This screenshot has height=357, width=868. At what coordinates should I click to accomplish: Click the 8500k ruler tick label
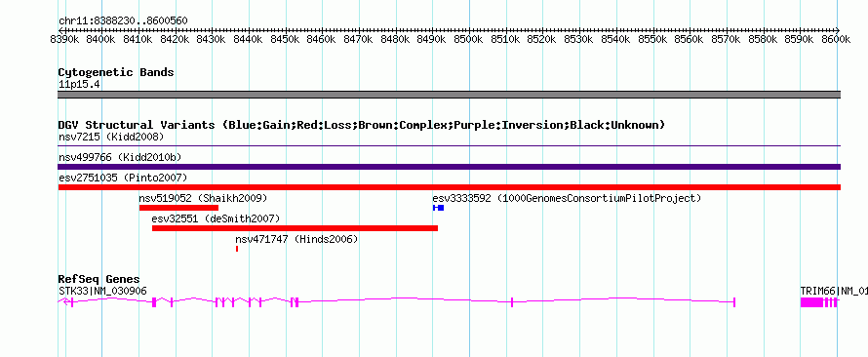click(468, 39)
